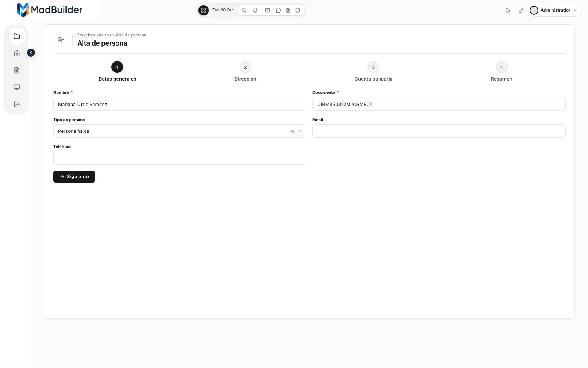Toggle dark mode moon icon
Viewport: 588px width, 368px height.
(x=508, y=10)
